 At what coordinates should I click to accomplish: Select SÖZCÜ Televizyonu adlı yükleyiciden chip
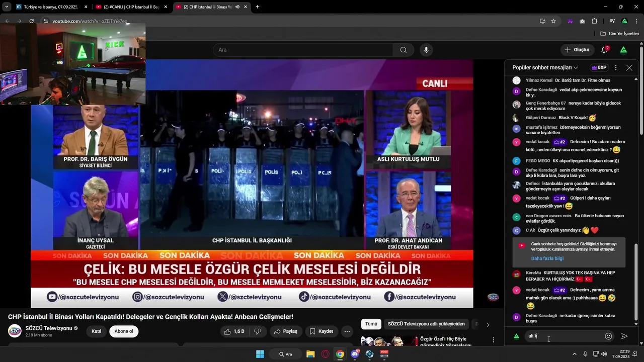[x=426, y=324]
